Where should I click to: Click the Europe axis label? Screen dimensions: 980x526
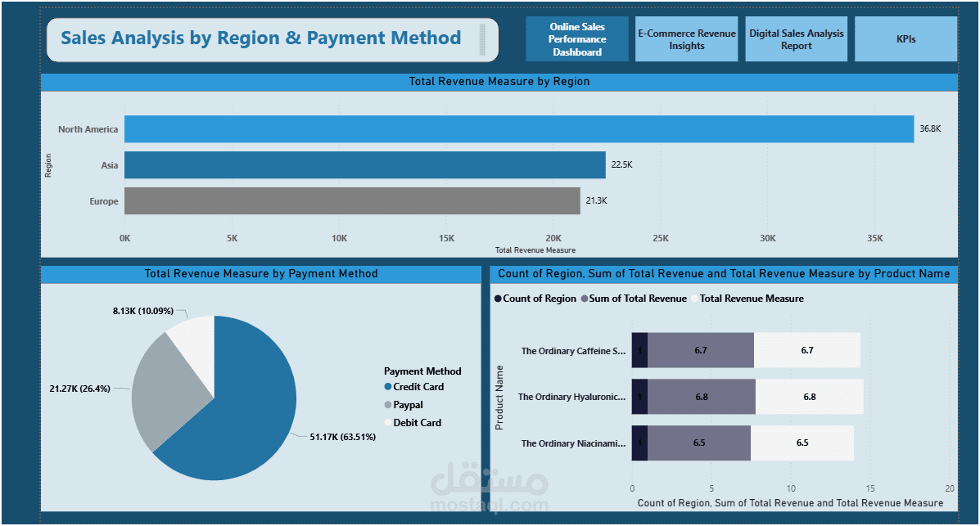point(104,202)
